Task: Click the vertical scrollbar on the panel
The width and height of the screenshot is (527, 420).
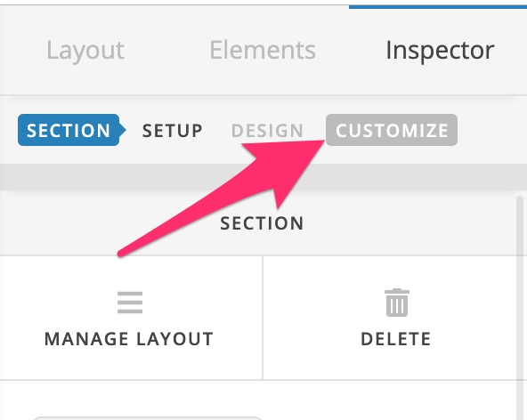Action: [x=520, y=308]
